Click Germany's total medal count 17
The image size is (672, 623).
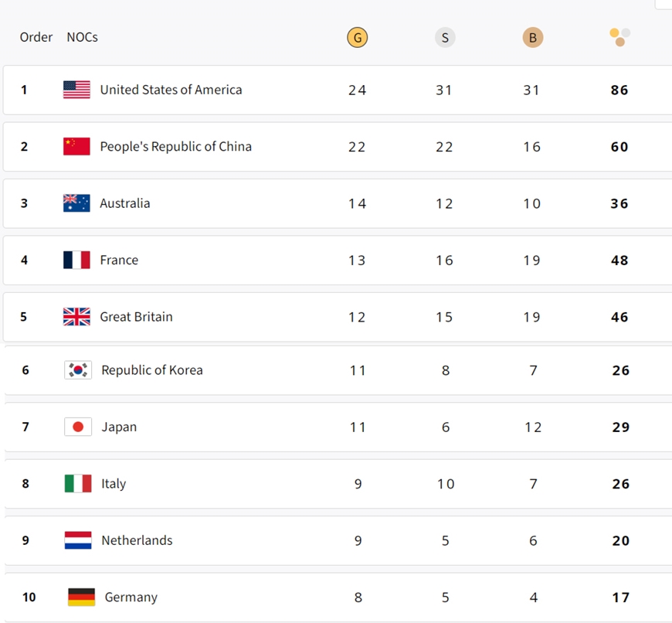[x=620, y=597]
